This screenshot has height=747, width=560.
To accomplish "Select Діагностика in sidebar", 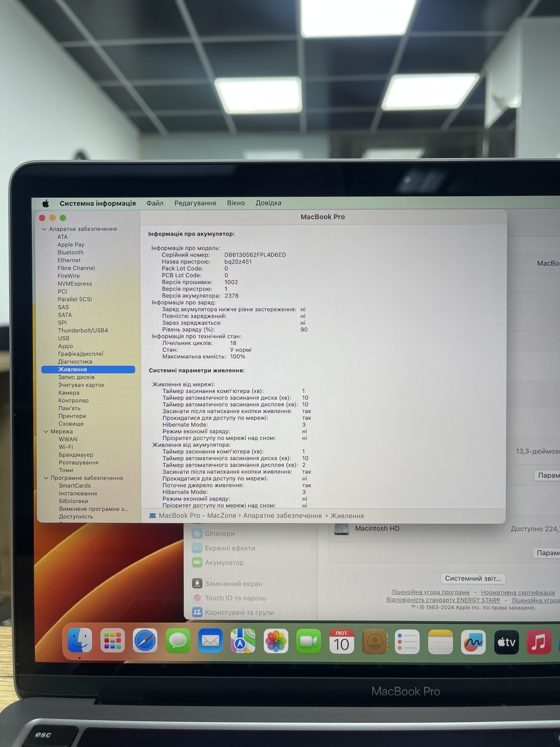I will 75,362.
